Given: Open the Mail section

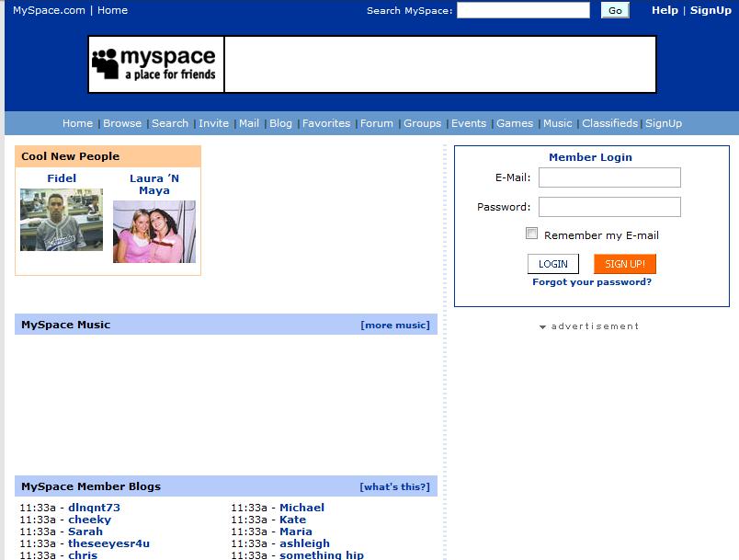Looking at the screenshot, I should coord(248,122).
